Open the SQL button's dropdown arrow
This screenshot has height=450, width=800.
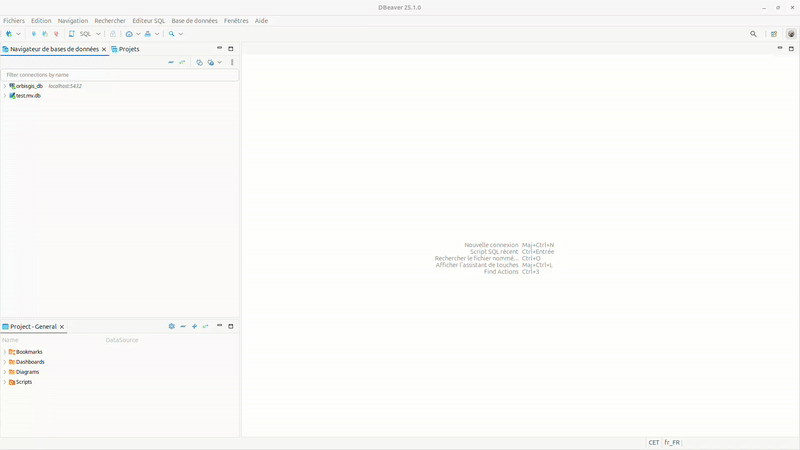click(98, 34)
